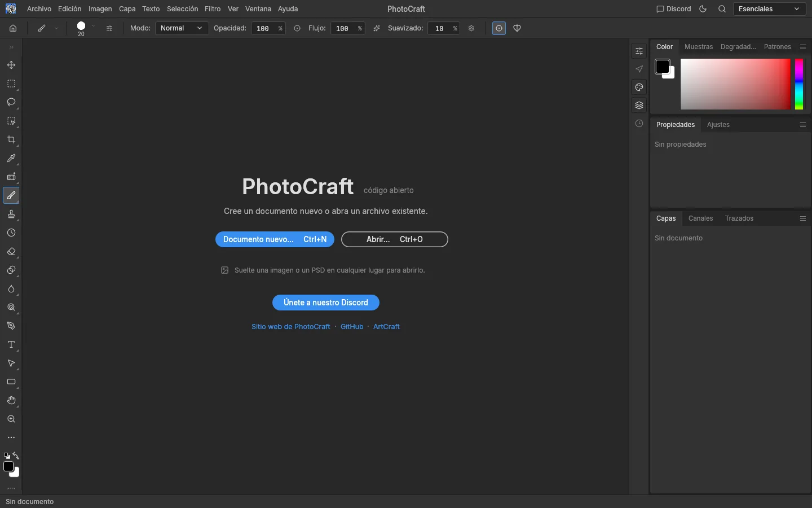Open brush settings panel icon
This screenshot has width=812, height=508.
[109, 28]
